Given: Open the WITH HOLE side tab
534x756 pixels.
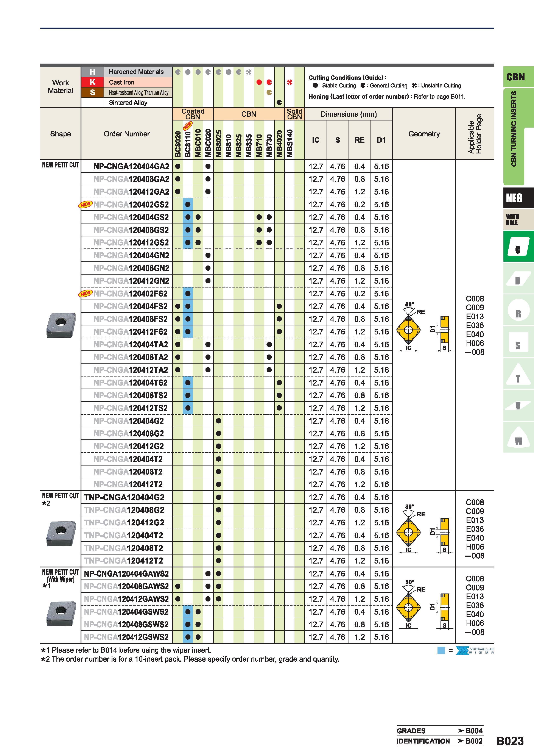Looking at the screenshot, I should coord(518,220).
